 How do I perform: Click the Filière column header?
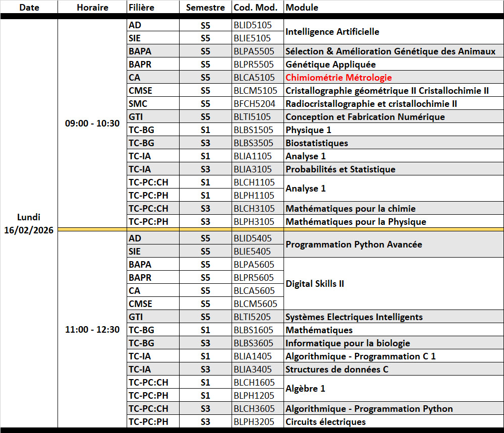(141, 8)
